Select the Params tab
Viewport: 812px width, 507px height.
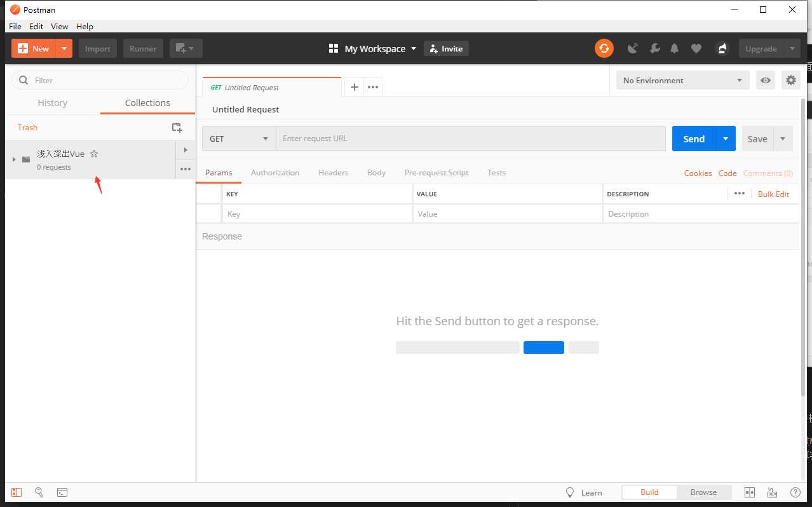(219, 173)
